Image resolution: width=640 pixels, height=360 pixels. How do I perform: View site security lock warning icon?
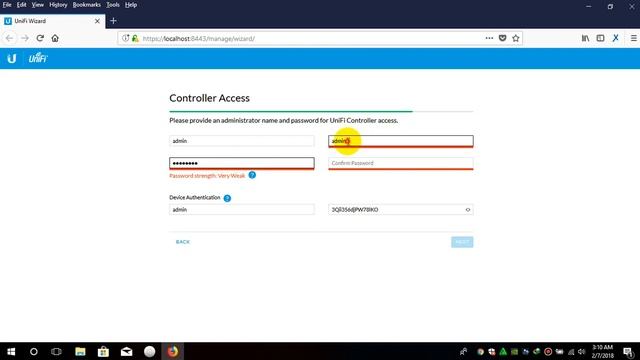135,38
